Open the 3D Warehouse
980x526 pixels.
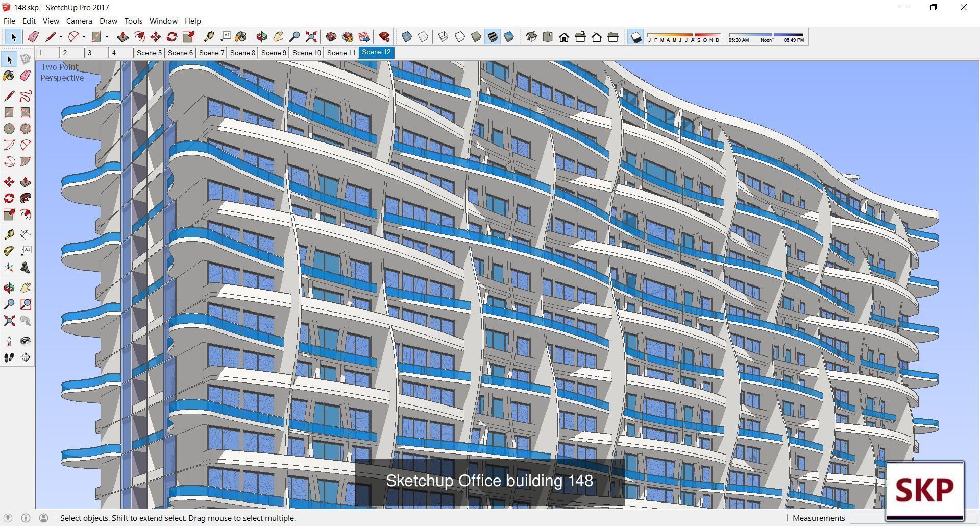coord(331,37)
